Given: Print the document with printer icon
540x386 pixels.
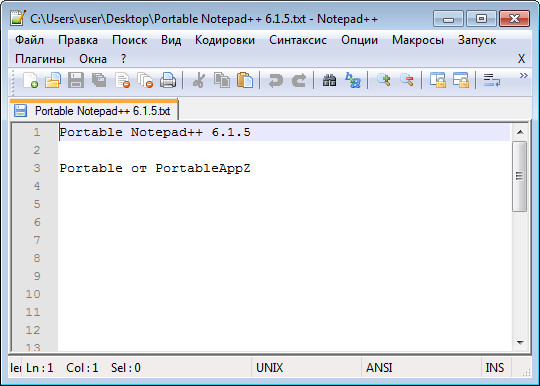Looking at the screenshot, I should click(168, 81).
